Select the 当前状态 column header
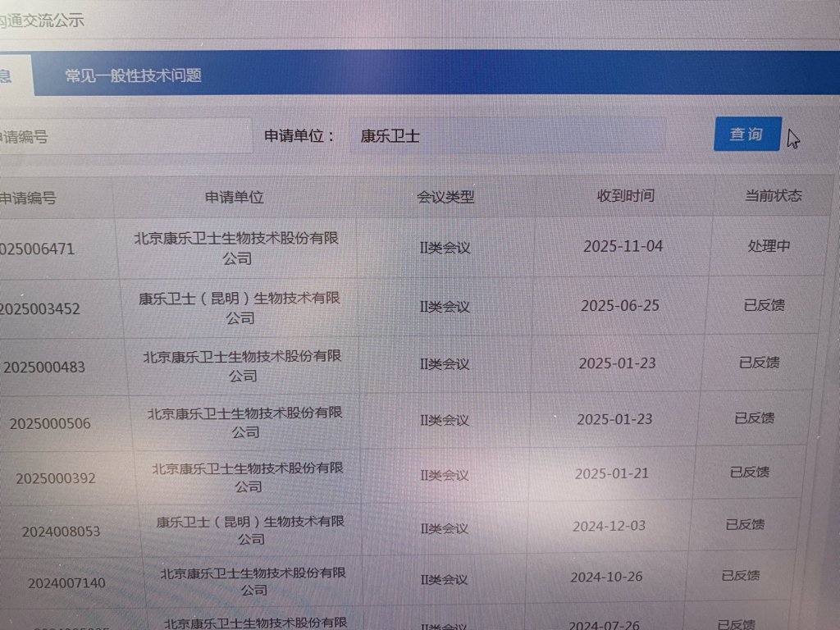Image resolution: width=840 pixels, height=630 pixels. click(x=773, y=195)
